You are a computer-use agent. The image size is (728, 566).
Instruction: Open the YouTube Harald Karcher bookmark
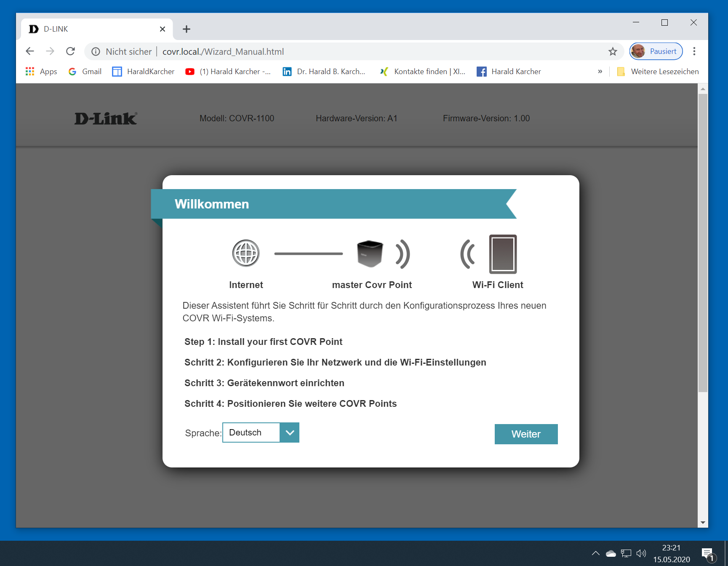pyautogui.click(x=228, y=72)
